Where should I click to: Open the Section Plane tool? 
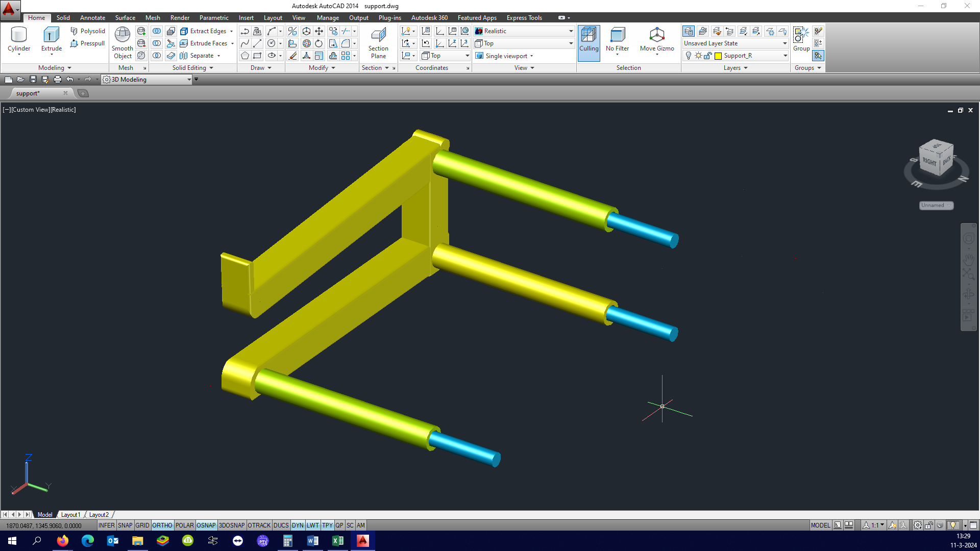pos(378,43)
